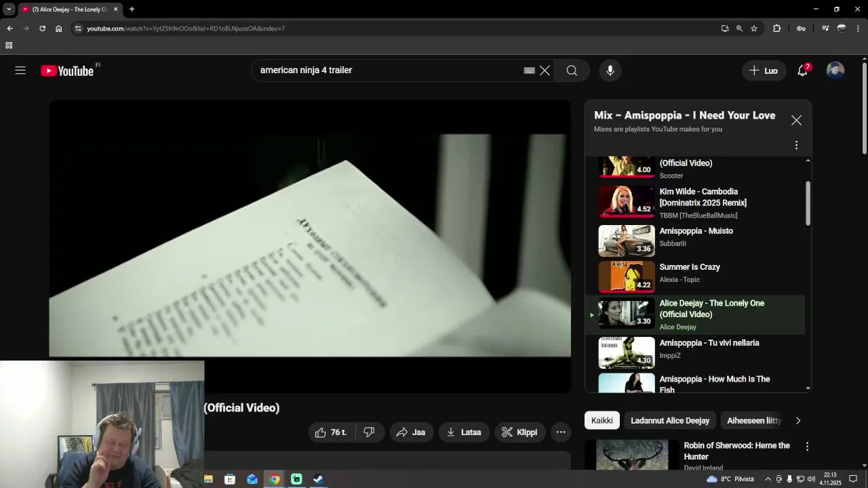The image size is (868, 488).
Task: Open the password manager key icon
Action: (x=801, y=28)
